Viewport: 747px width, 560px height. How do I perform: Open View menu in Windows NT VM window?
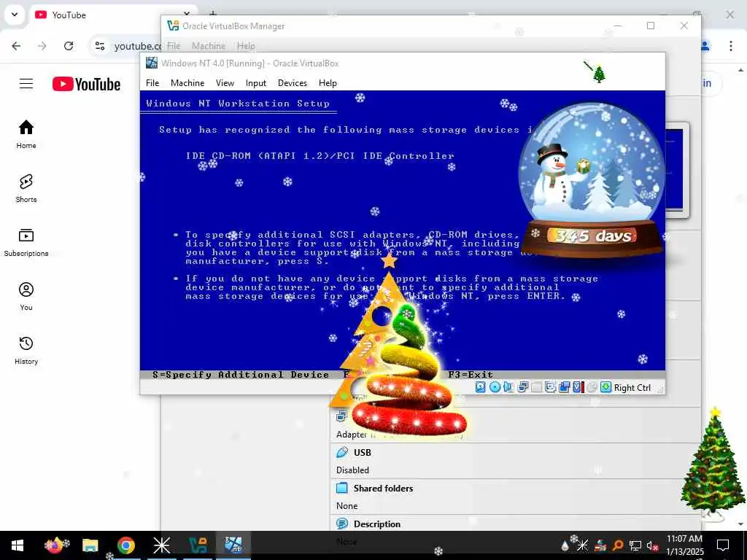tap(225, 83)
